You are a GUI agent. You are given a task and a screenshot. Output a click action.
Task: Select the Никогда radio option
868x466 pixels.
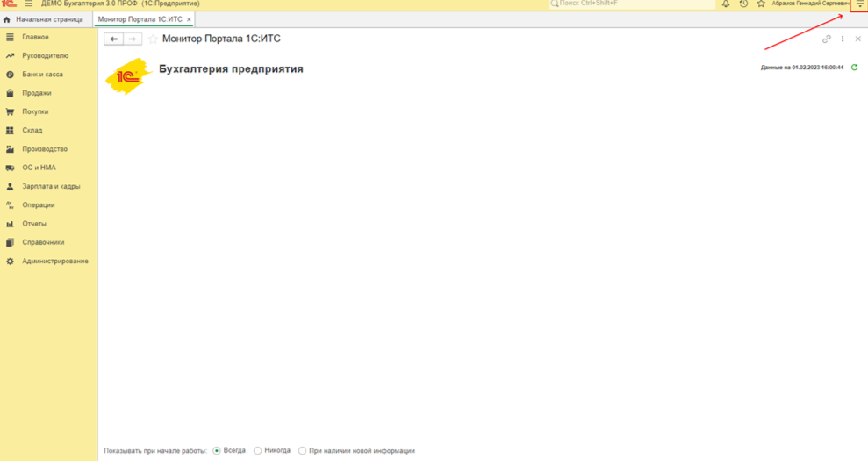[257, 450]
